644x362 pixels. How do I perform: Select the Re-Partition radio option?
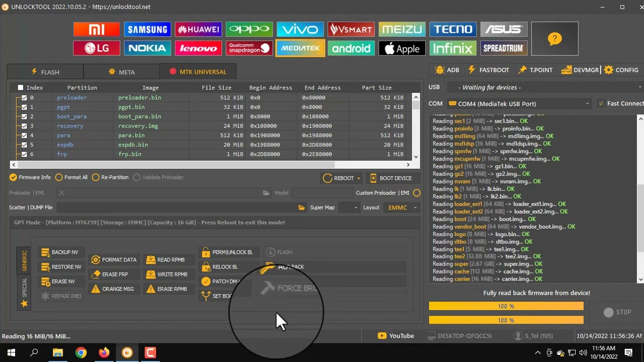click(x=110, y=177)
